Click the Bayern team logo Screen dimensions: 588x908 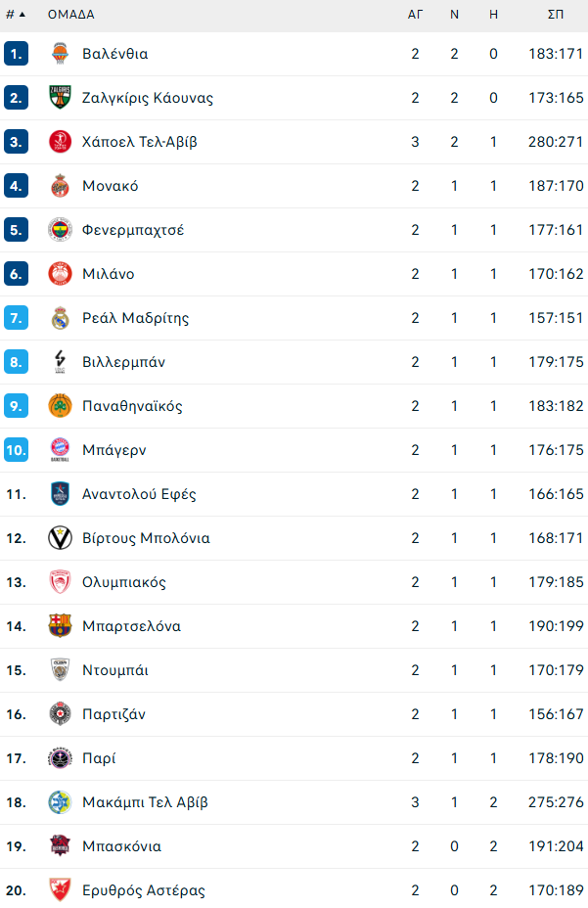(x=60, y=450)
